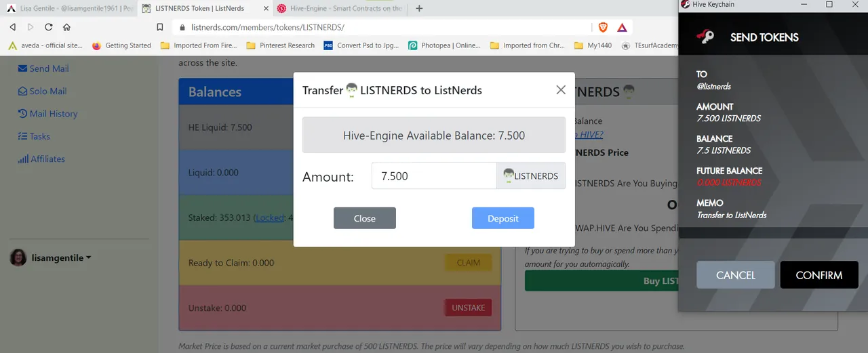Image resolution: width=868 pixels, height=353 pixels.
Task: Click the red UNSTAKE button
Action: coord(469,308)
